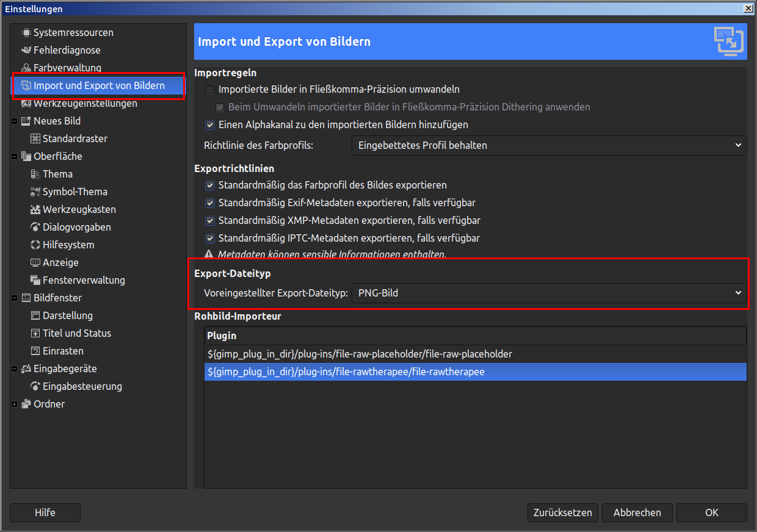This screenshot has width=757, height=532.
Task: Expand the Ordner tree node
Action: 14,404
